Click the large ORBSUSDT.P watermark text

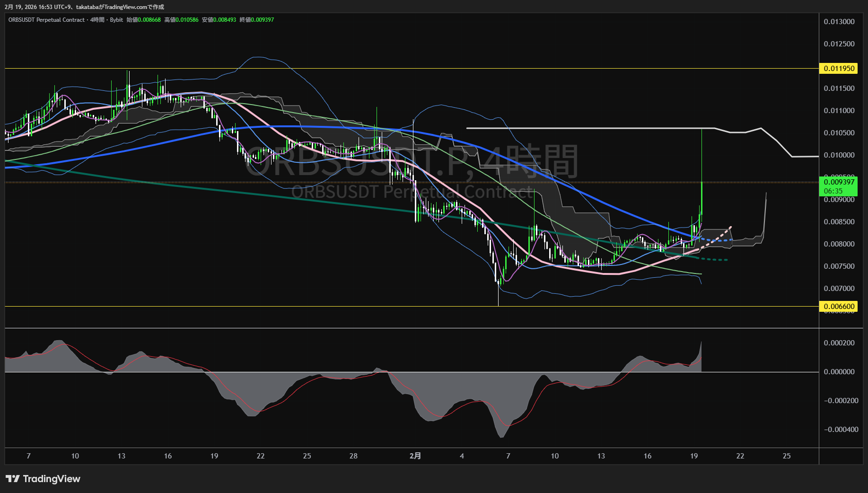click(x=411, y=162)
